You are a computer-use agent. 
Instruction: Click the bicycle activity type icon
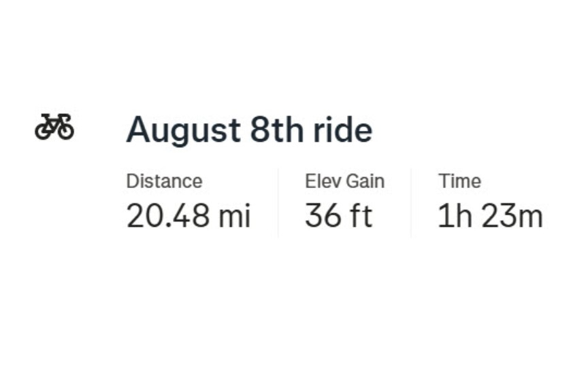[54, 127]
